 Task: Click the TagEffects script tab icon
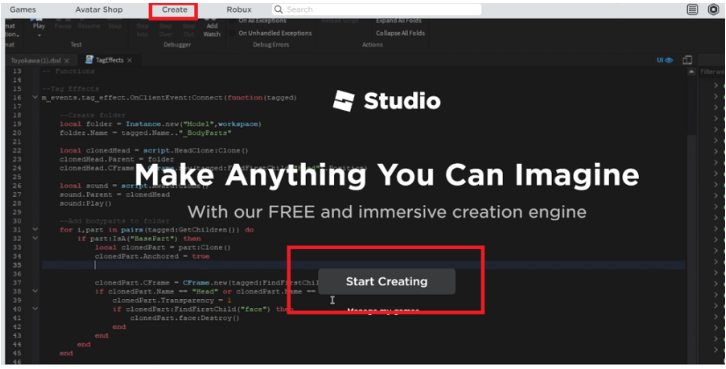coord(89,60)
